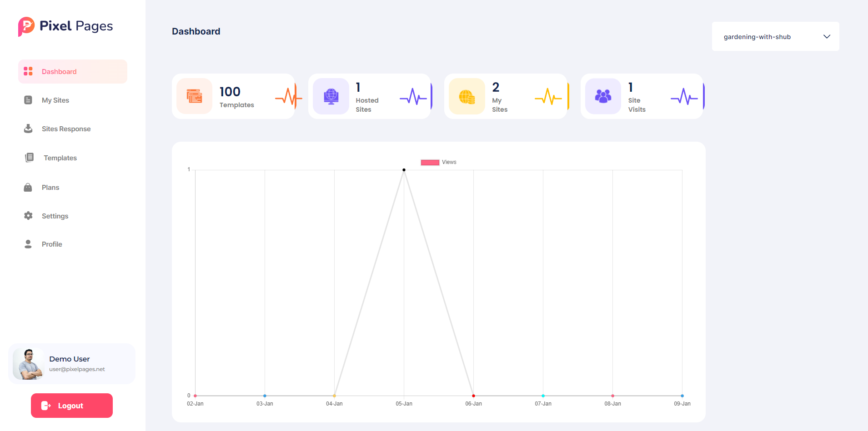This screenshot has height=431, width=868.
Task: Click the Hosted Sites monitor globe icon
Action: [x=331, y=96]
